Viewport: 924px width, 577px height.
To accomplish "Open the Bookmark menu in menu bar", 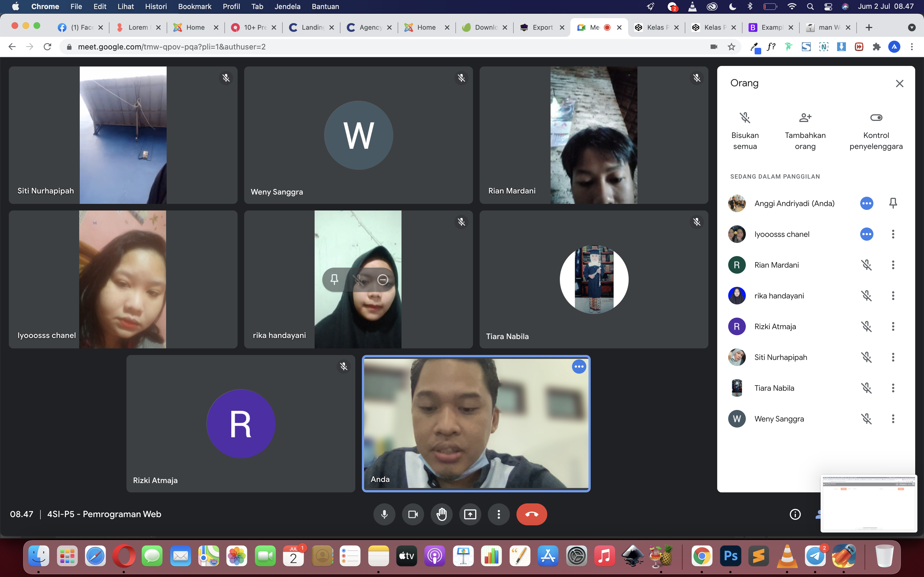I will tap(194, 7).
